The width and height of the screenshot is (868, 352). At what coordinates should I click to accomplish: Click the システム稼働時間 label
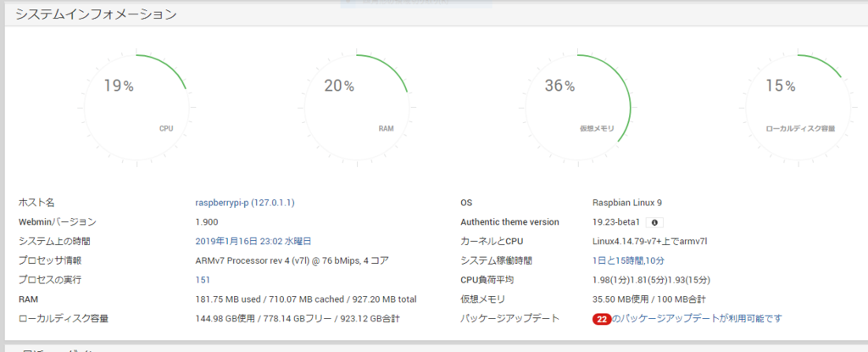pyautogui.click(x=496, y=260)
